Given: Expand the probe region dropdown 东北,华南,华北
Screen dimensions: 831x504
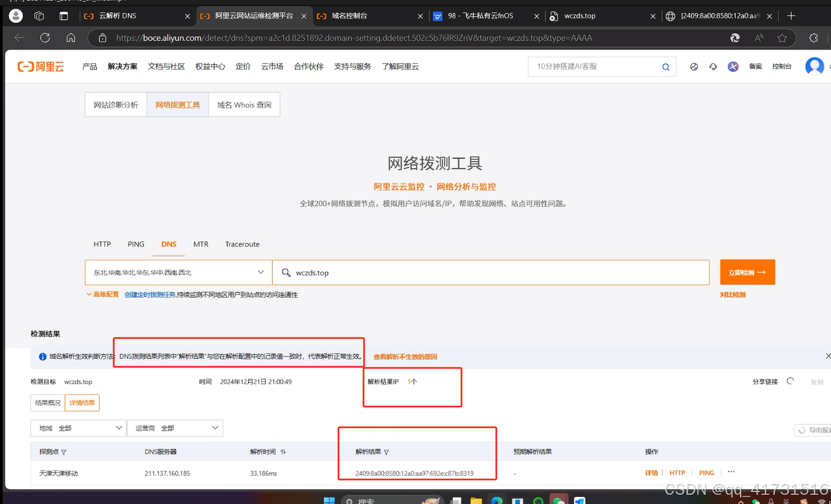Looking at the screenshot, I should pos(178,272).
